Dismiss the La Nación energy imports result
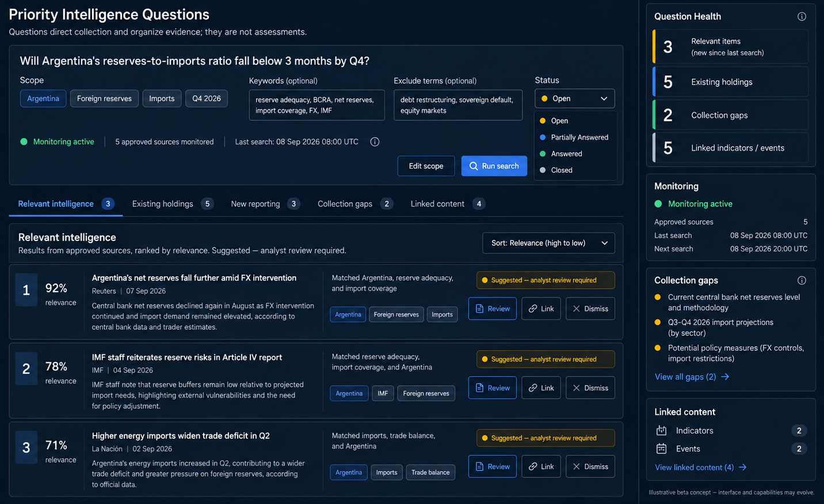 590,467
